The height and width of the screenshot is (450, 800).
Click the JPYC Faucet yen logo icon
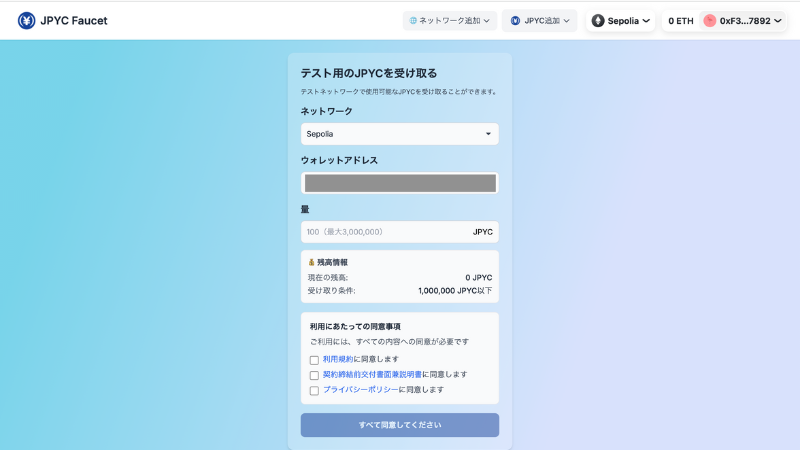[27, 21]
